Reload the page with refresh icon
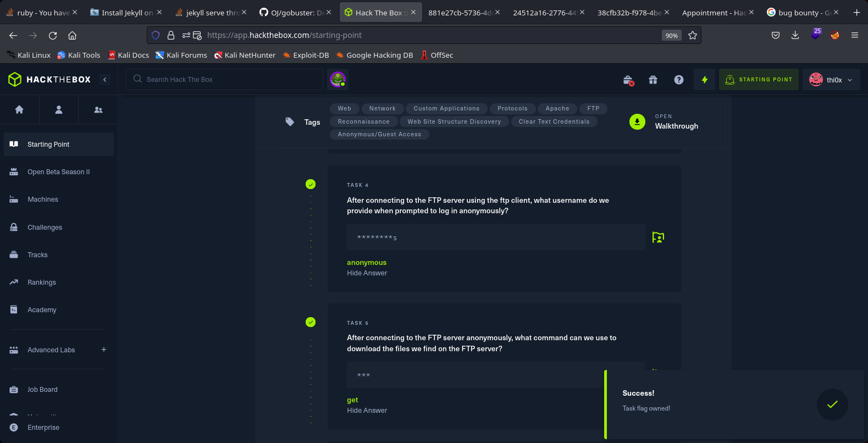The height and width of the screenshot is (443, 868). pyautogui.click(x=53, y=35)
